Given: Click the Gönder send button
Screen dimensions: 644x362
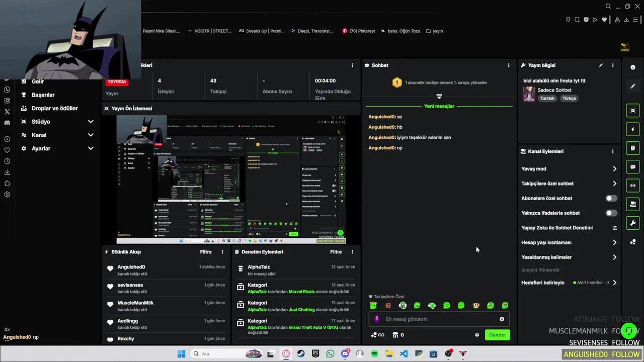Looking at the screenshot, I should [497, 335].
